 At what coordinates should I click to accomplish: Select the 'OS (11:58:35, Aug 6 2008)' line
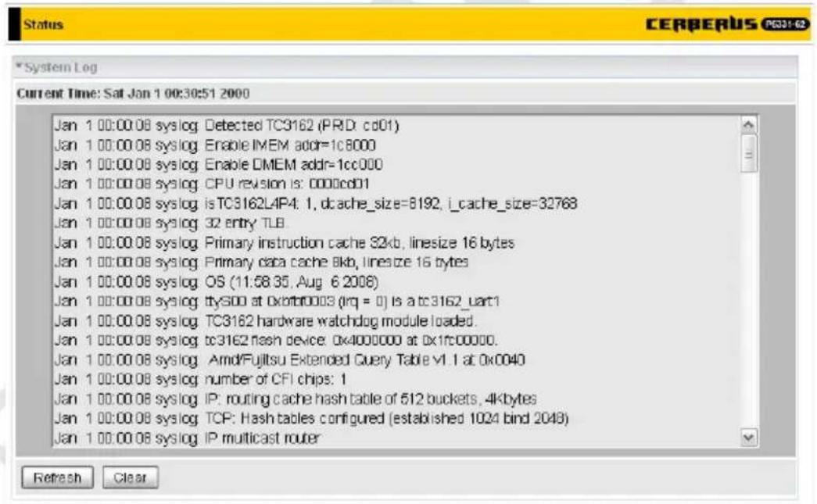click(x=217, y=281)
